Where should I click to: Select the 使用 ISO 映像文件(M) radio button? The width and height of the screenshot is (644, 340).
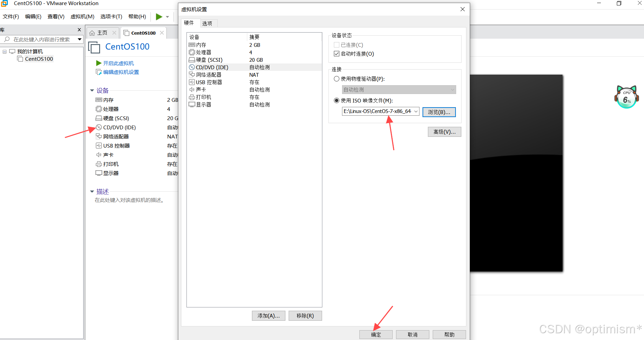coord(337,100)
